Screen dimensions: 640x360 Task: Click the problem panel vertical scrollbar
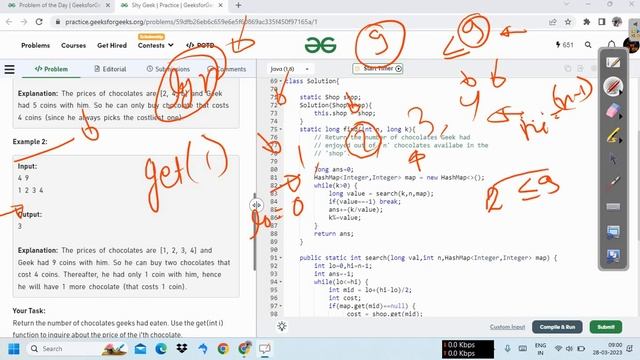click(254, 232)
